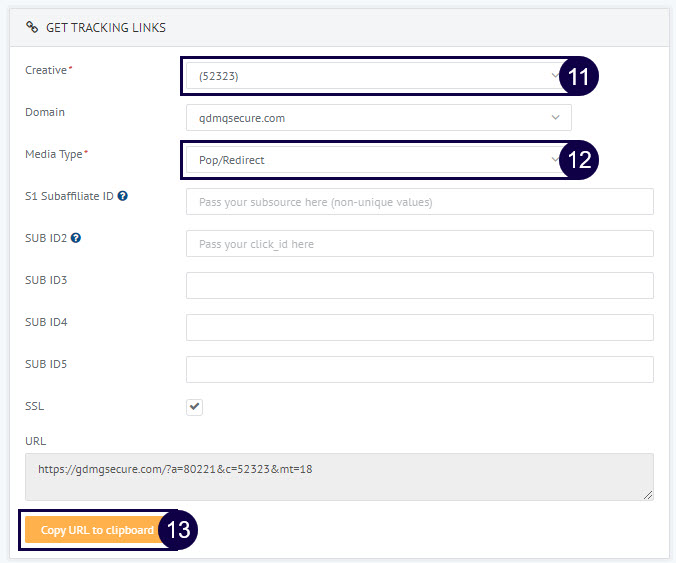Click the SSL field label

tap(34, 407)
